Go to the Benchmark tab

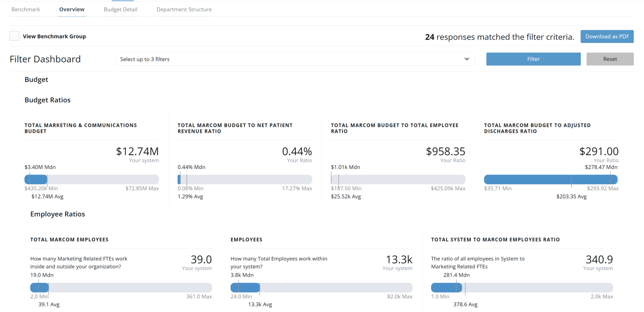(26, 9)
